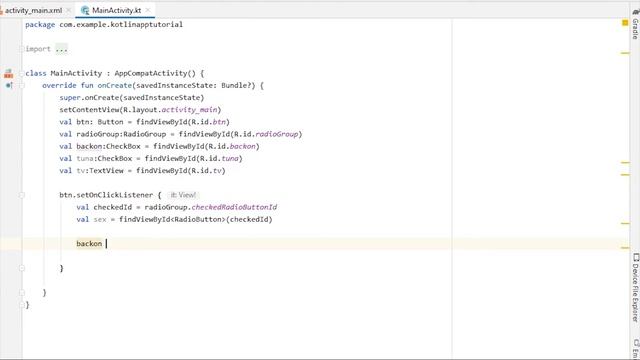
Task: Click on the package name com.example.kotlinapptutorial
Action: pos(121,24)
